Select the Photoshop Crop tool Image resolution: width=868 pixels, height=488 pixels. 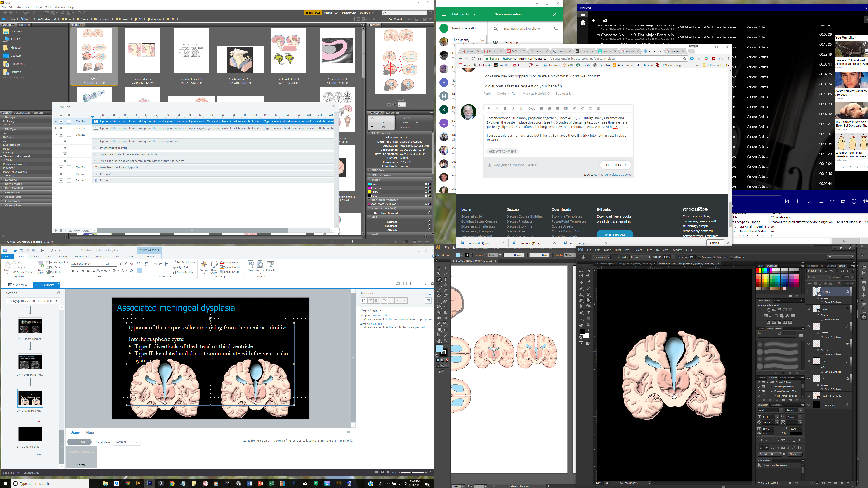pyautogui.click(x=581, y=282)
